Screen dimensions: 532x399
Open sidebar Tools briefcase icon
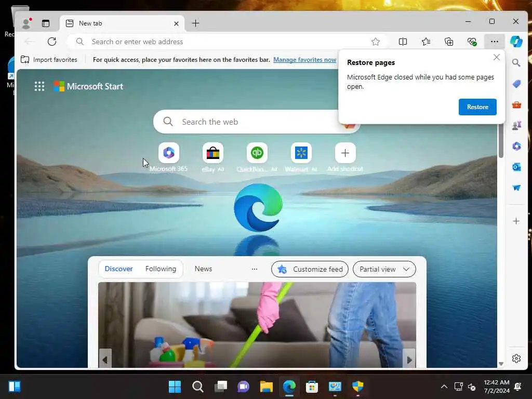pos(516,105)
